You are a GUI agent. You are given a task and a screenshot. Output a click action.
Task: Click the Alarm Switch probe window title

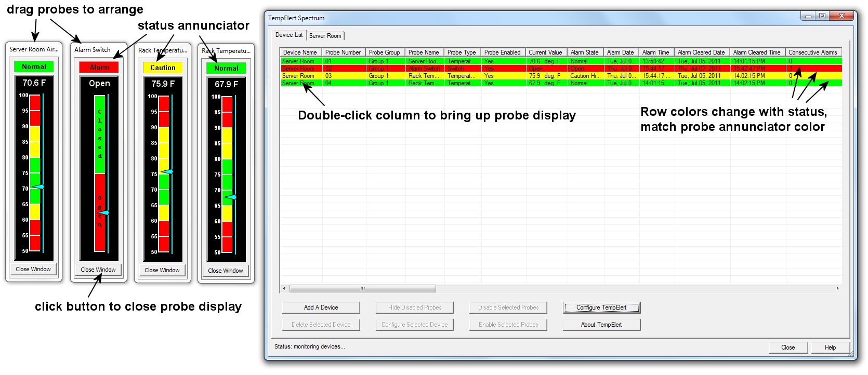93,50
